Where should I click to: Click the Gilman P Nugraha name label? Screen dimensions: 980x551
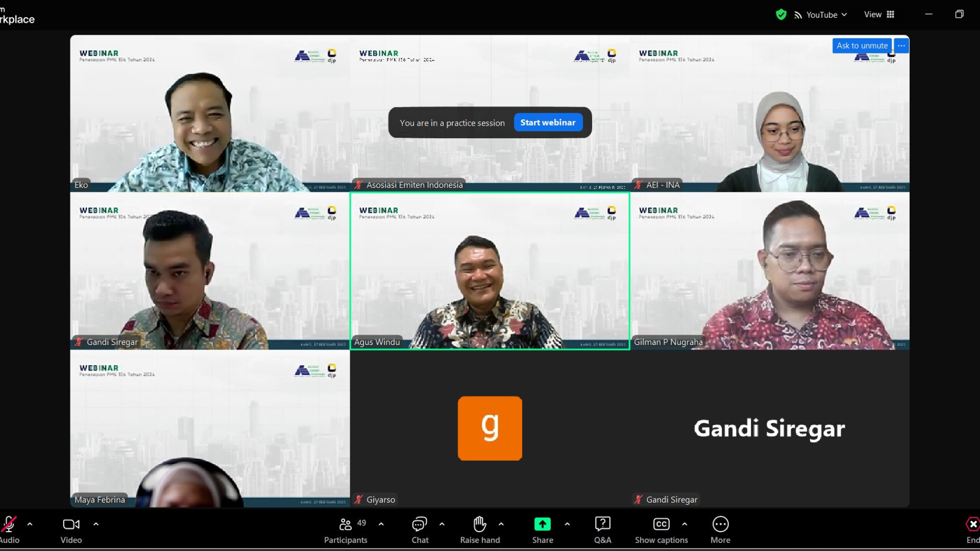point(668,342)
